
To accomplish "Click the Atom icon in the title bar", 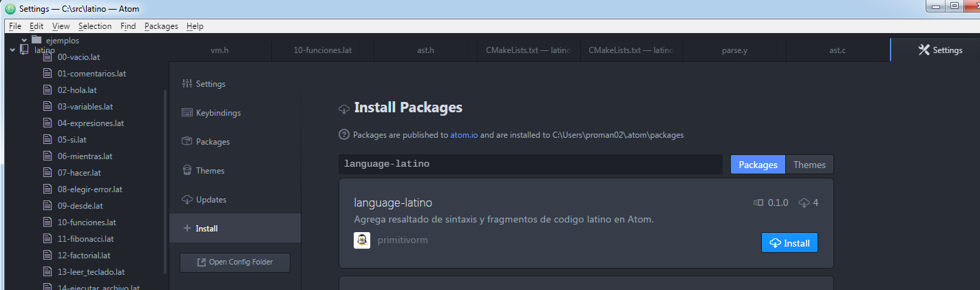I will pyautogui.click(x=10, y=9).
